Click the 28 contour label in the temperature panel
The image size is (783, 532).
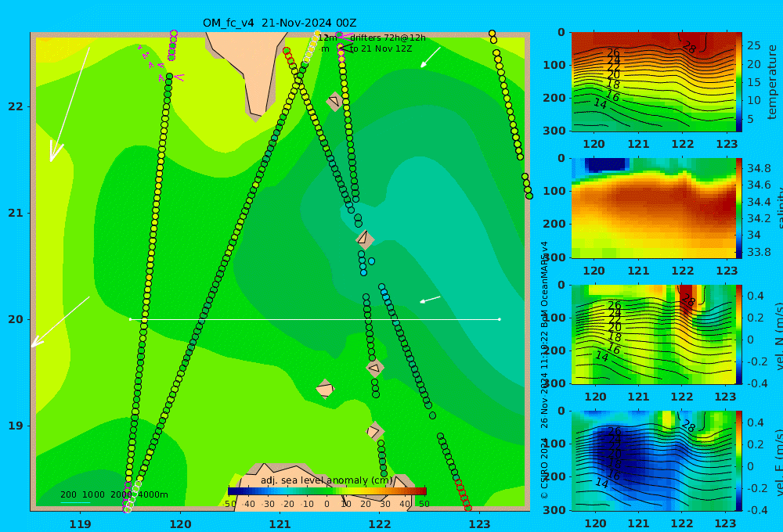(689, 48)
